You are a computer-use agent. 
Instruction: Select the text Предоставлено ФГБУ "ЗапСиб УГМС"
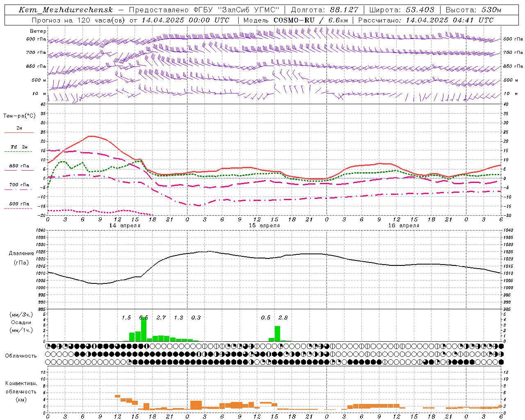pyautogui.click(x=204, y=10)
